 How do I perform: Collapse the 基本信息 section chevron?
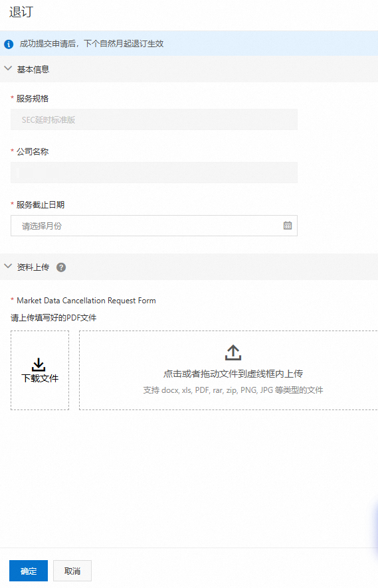(x=8, y=68)
